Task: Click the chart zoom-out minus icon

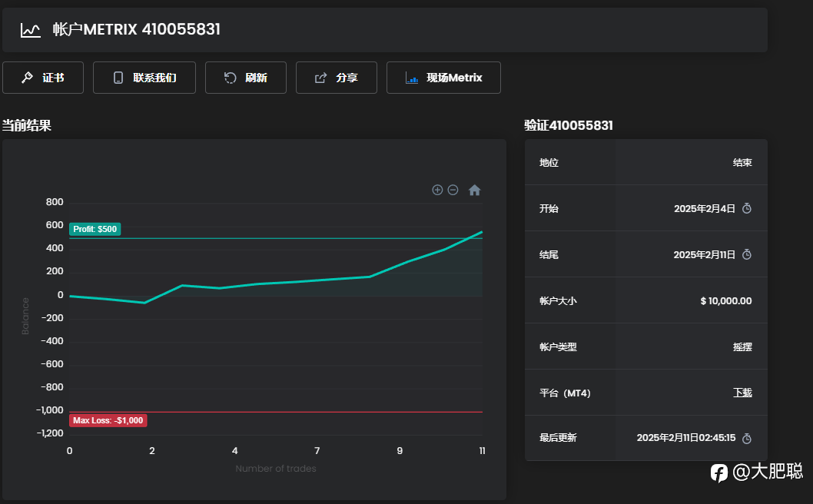Action: click(453, 190)
